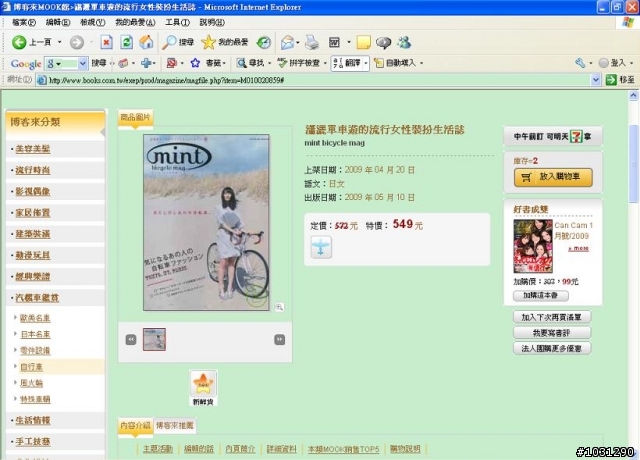The height and width of the screenshot is (460, 640).
Task: Open the 流行時尚 category link
Action: (x=33, y=170)
